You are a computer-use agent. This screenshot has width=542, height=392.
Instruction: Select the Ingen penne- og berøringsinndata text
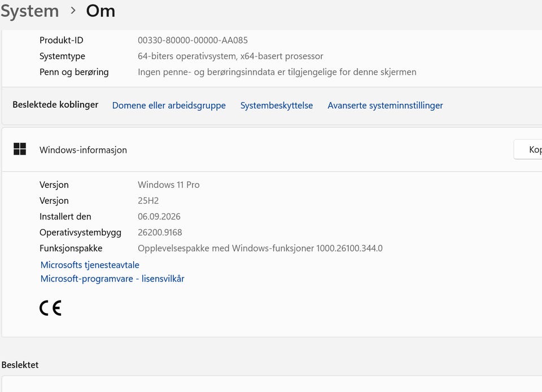(x=277, y=72)
